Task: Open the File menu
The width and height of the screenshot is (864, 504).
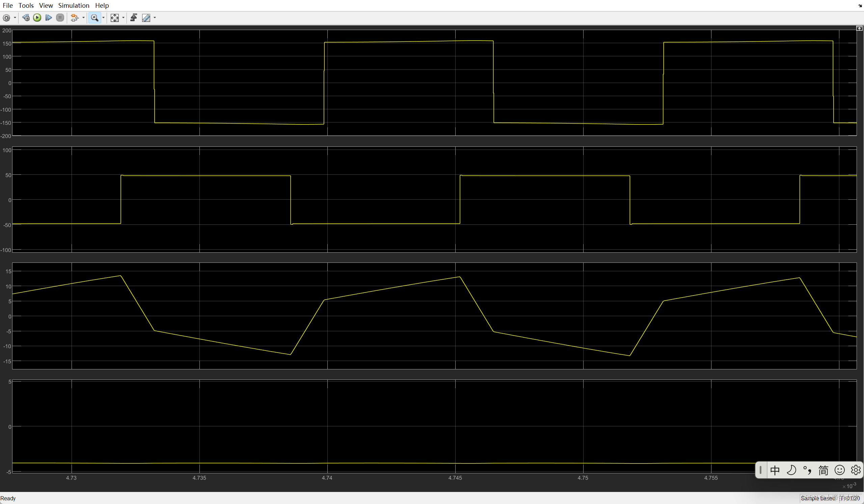Action: pos(7,5)
